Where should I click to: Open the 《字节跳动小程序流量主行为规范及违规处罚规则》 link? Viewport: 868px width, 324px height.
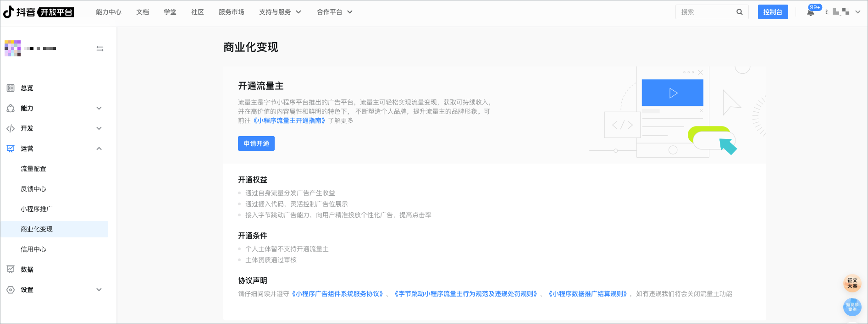466,294
